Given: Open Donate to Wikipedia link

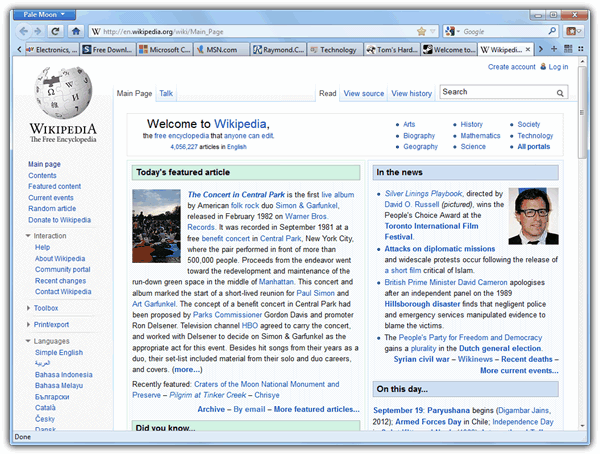Looking at the screenshot, I should [59, 220].
